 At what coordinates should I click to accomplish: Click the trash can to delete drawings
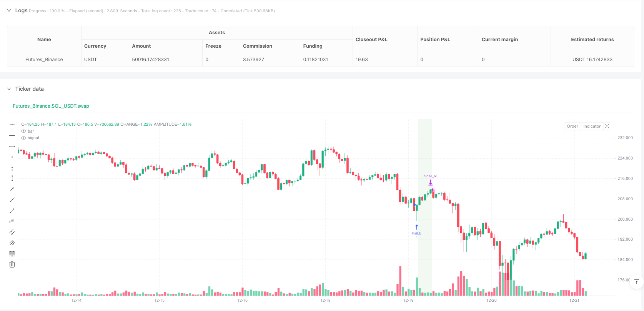(12, 264)
